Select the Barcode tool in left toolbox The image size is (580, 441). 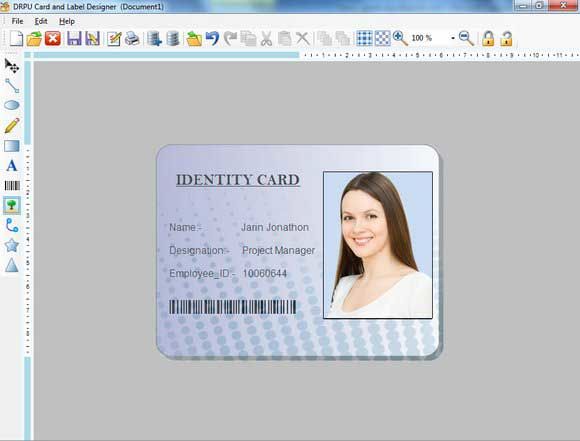coord(12,185)
